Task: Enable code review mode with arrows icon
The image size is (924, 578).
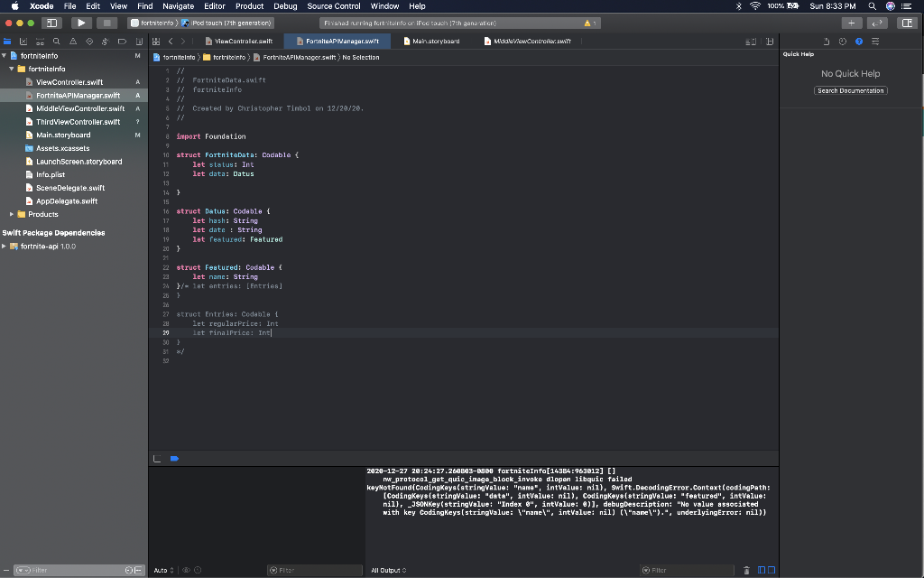Action: (878, 23)
